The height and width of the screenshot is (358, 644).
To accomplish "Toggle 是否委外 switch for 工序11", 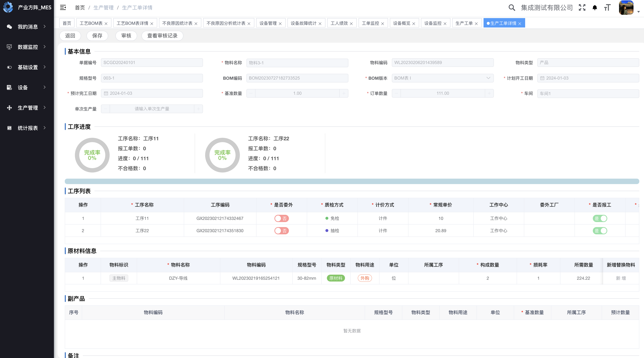I will (281, 218).
